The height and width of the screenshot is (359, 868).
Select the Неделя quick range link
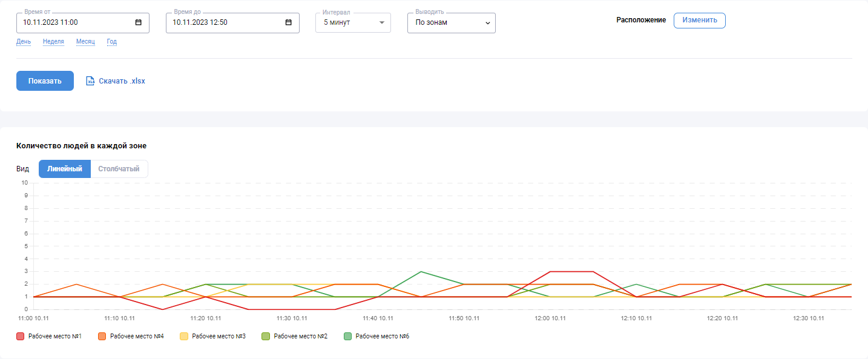53,42
